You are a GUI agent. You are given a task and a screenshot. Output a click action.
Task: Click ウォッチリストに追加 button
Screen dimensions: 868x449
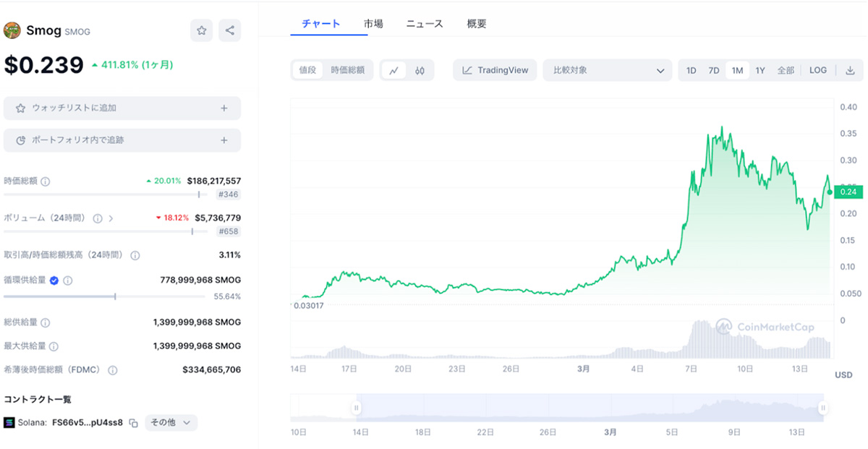(122, 108)
